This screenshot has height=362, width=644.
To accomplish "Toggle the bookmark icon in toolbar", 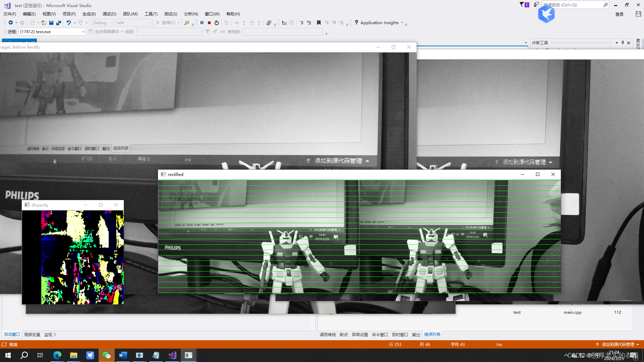I will click(319, 23).
